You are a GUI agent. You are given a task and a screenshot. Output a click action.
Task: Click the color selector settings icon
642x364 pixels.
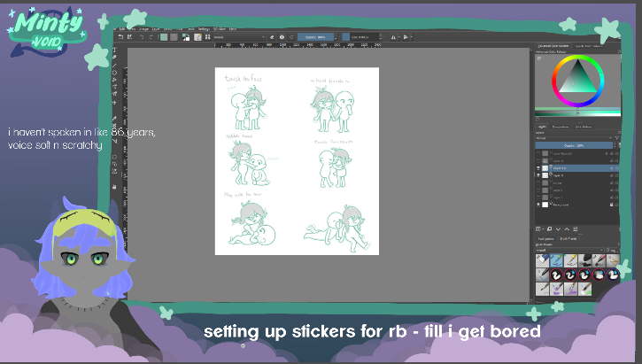(538, 58)
